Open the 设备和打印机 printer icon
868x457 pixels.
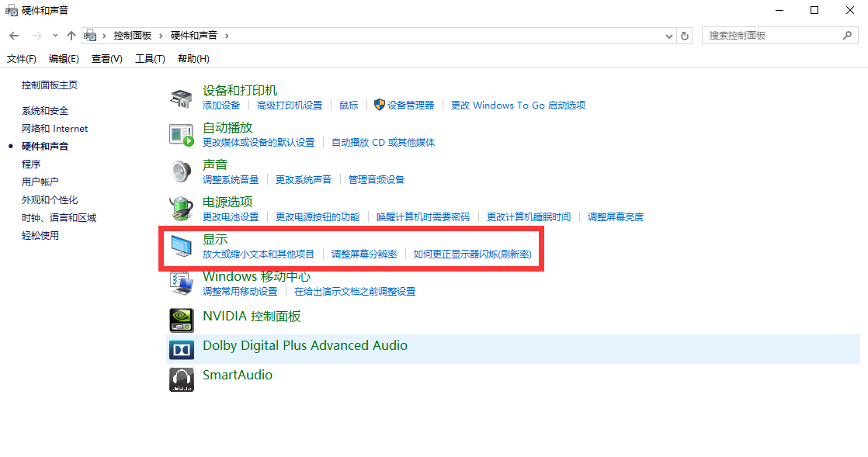click(181, 98)
